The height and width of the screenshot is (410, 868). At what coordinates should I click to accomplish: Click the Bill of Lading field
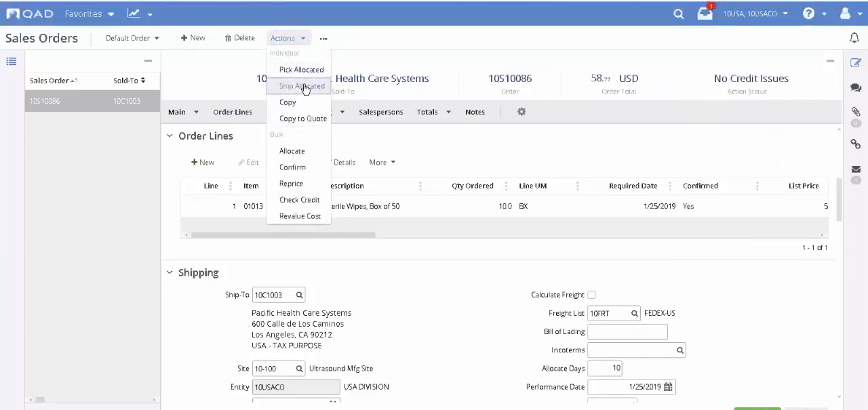tap(627, 332)
